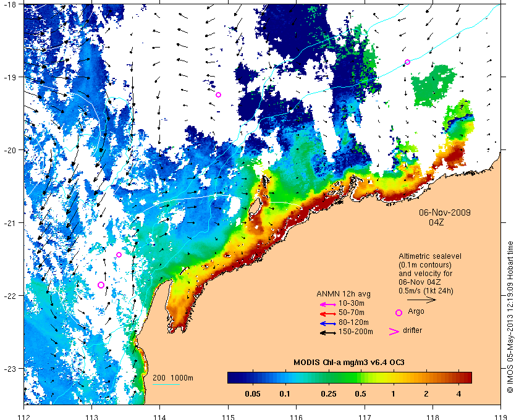Click the 'MODIS Chl-a mg/m3 v6.4 OC3' title
The image size is (519, 420).
349,363
